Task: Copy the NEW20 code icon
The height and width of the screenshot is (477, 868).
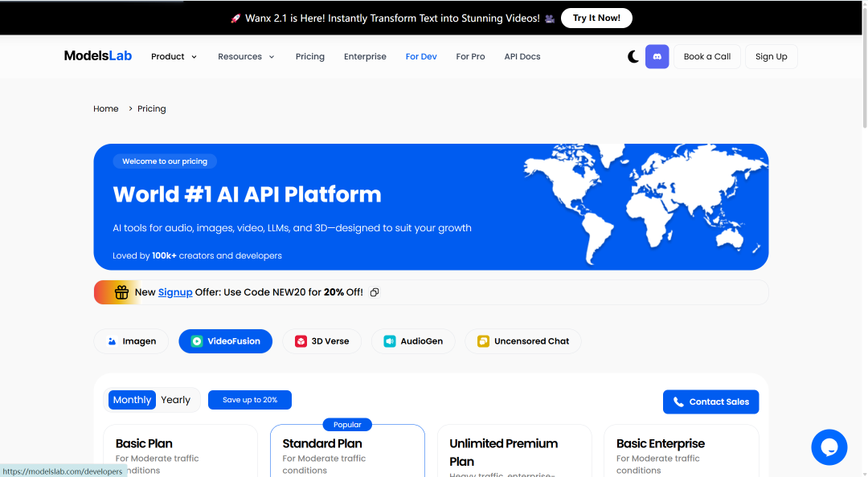Action: pyautogui.click(x=375, y=292)
